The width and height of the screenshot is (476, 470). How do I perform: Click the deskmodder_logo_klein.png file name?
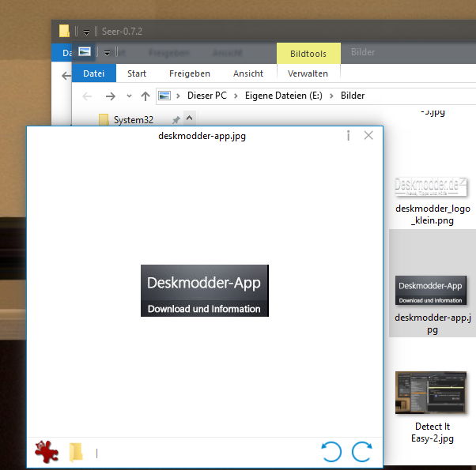433,214
